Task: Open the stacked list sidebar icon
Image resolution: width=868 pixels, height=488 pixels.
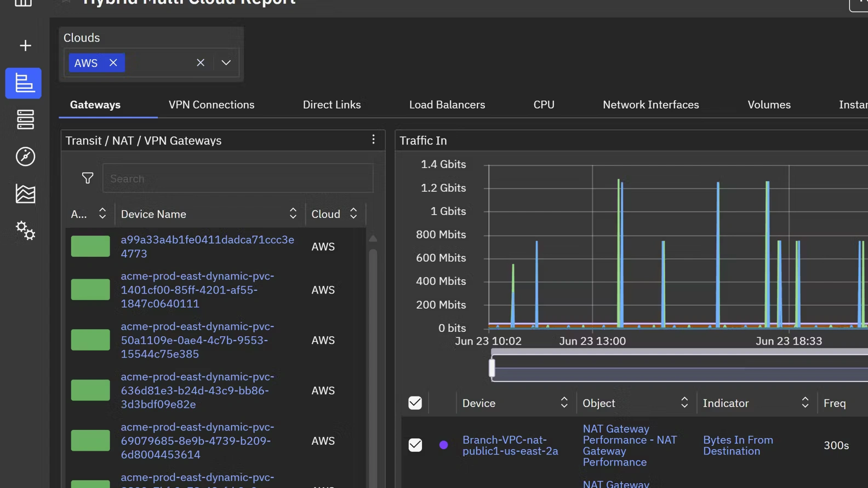Action: [x=25, y=119]
